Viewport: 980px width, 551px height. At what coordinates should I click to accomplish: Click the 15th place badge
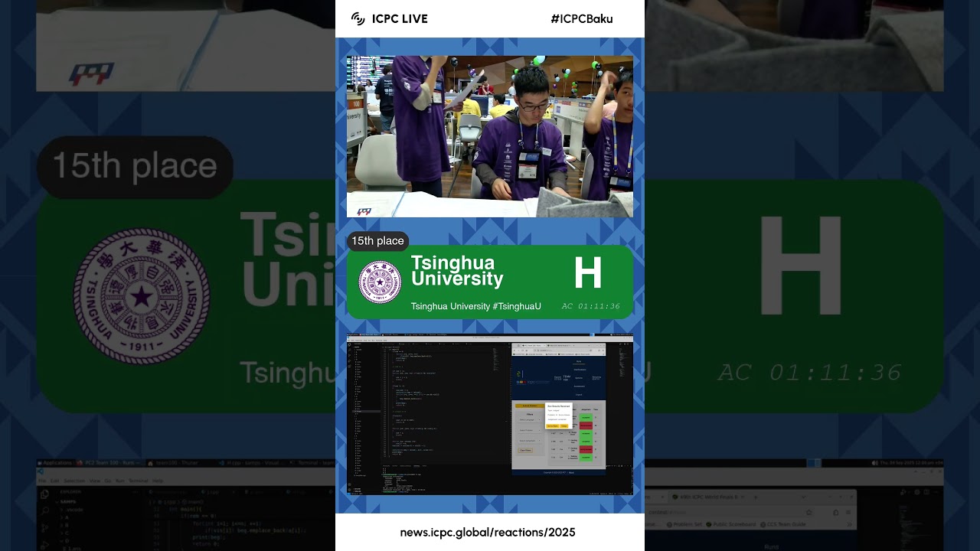click(x=377, y=241)
